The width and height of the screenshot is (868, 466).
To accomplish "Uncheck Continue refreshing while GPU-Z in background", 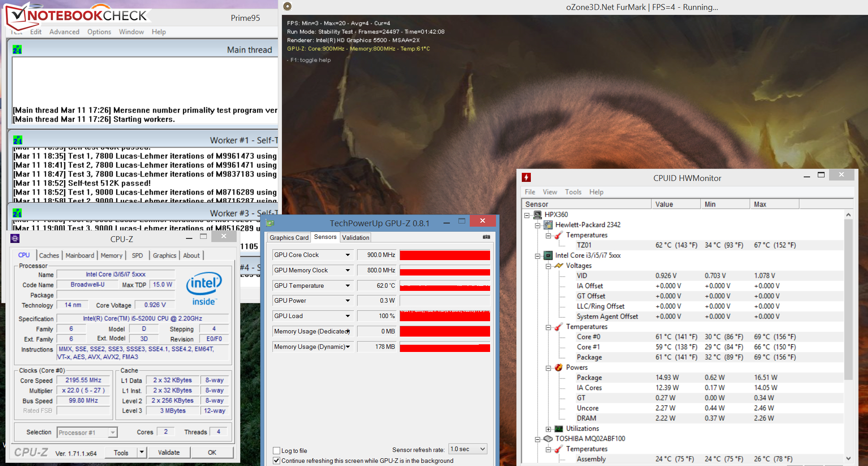I will click(277, 461).
